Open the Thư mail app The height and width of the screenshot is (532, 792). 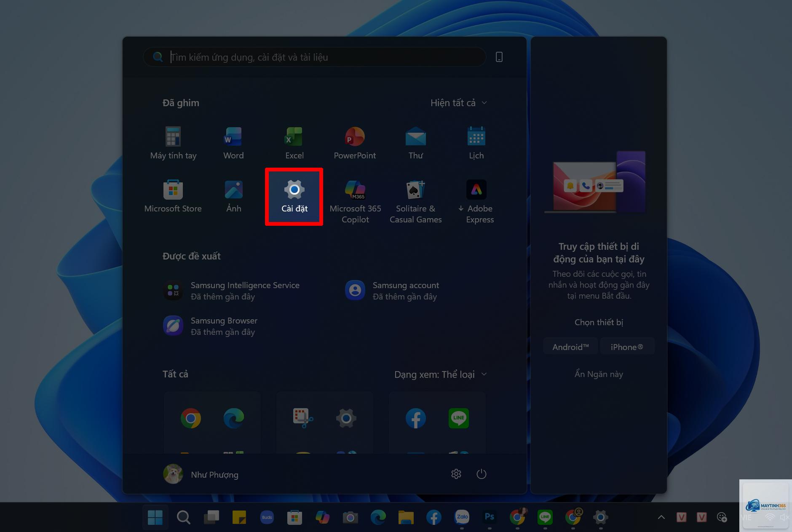[415, 143]
